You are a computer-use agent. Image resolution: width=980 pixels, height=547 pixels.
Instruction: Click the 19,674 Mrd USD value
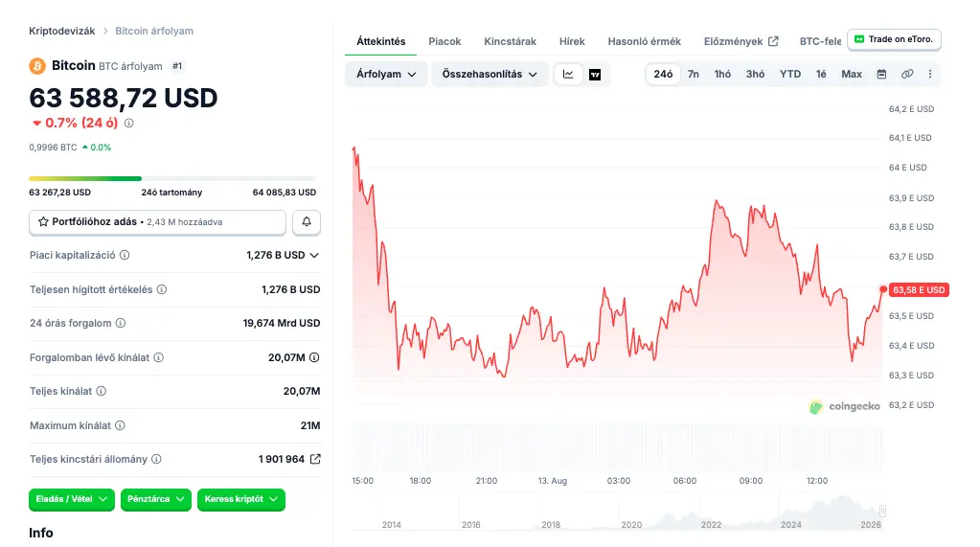point(282,323)
